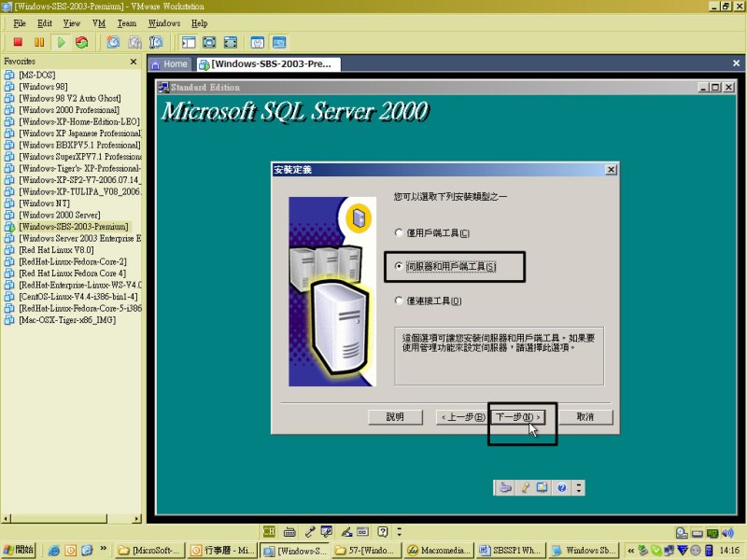
Task: Toggle the sidebar view toolbar icon
Action: coord(189,42)
